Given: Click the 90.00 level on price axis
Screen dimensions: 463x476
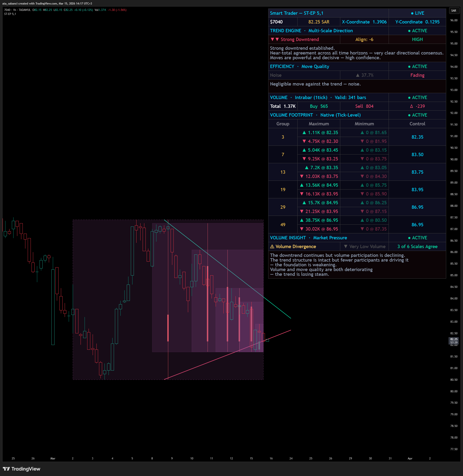Looking at the screenshot, I should point(454,159).
